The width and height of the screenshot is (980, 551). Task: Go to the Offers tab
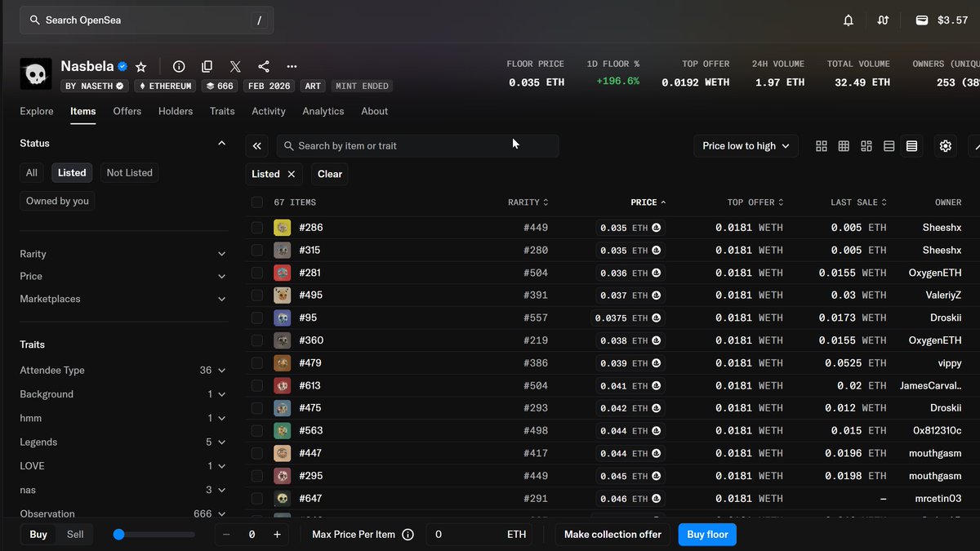pos(127,111)
